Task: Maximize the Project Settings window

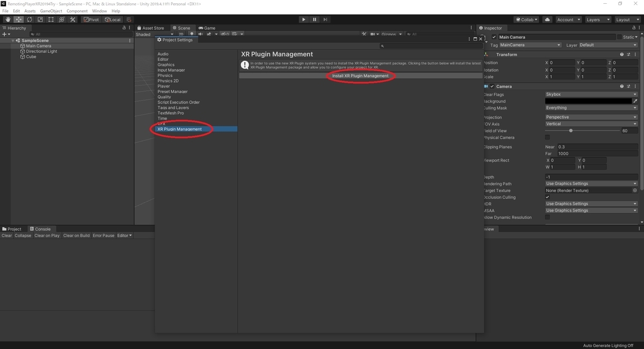Action: [475, 39]
